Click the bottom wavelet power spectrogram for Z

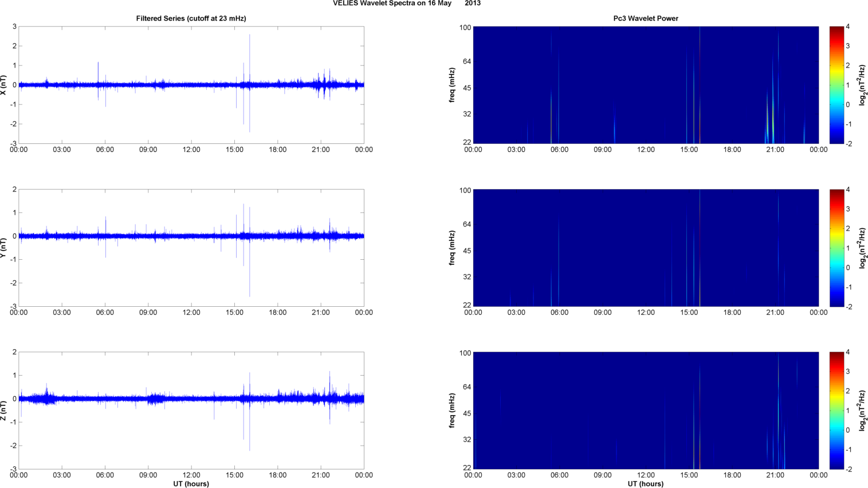point(646,411)
